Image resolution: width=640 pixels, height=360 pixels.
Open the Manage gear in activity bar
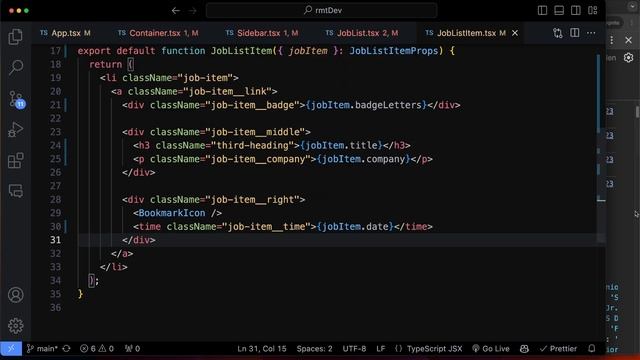point(16,325)
